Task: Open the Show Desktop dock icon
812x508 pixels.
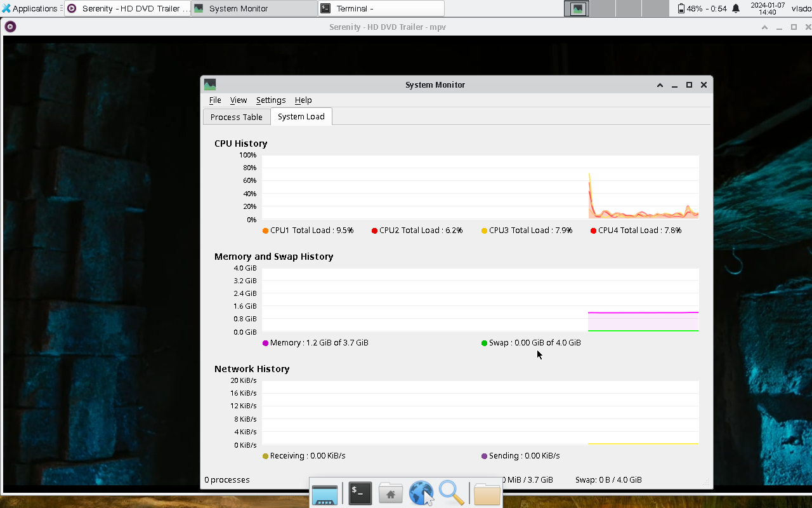Action: (325, 493)
